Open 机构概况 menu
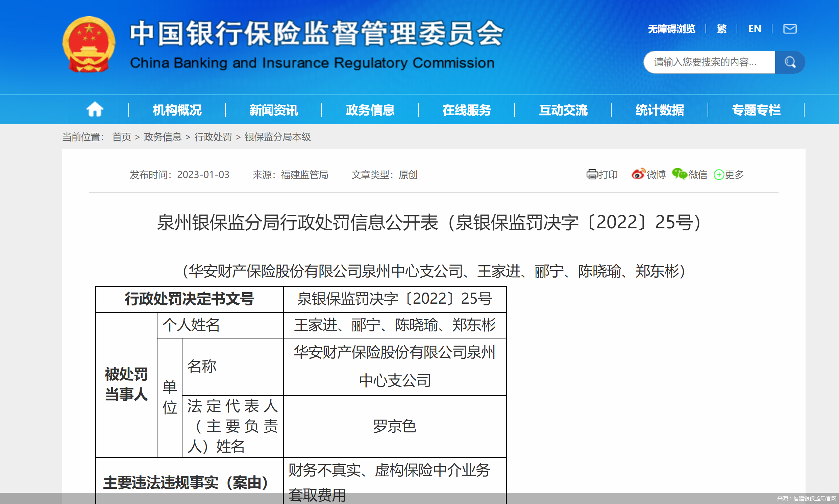 pyautogui.click(x=177, y=110)
